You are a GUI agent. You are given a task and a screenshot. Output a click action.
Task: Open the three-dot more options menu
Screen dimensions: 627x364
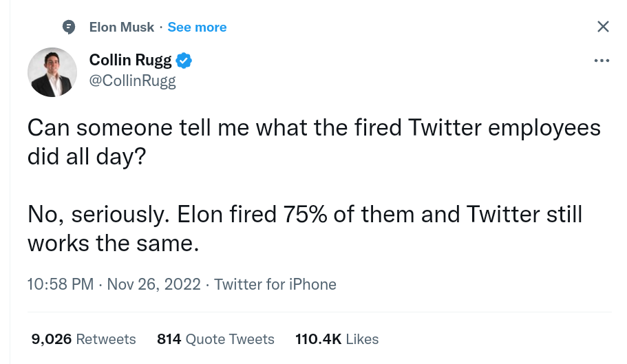(x=602, y=61)
